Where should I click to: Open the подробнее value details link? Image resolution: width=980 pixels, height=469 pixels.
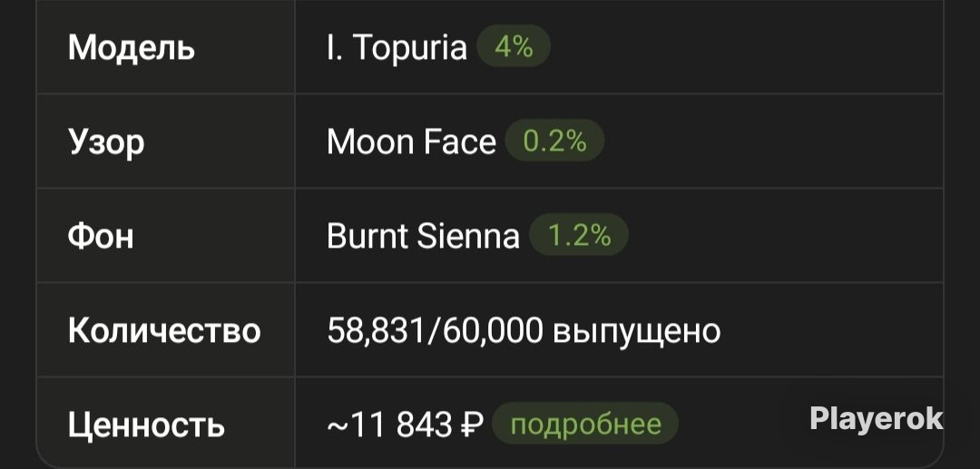tap(585, 424)
